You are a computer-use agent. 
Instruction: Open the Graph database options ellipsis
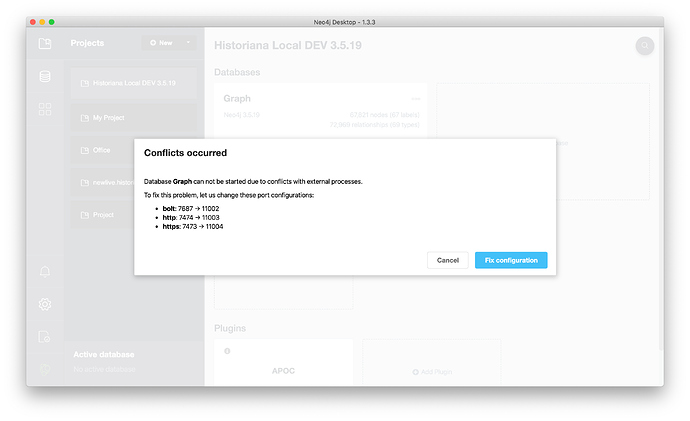point(416,99)
